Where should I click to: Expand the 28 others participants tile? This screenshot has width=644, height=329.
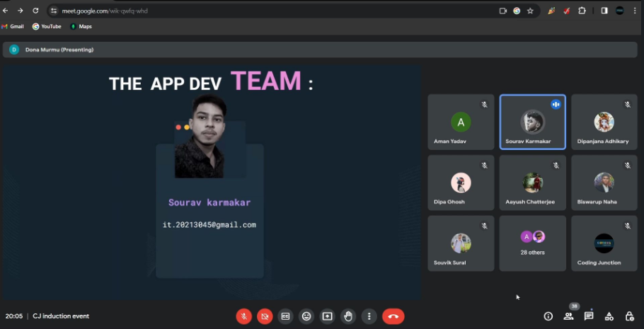(532, 243)
